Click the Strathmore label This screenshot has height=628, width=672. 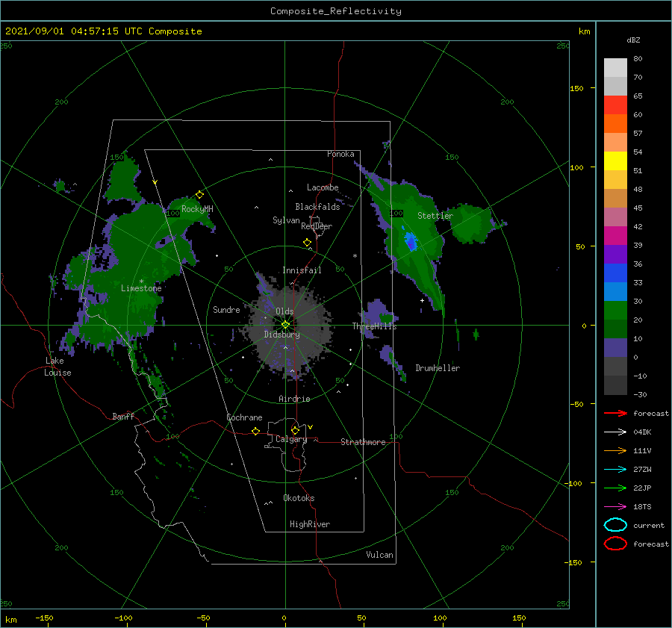pyautogui.click(x=363, y=442)
